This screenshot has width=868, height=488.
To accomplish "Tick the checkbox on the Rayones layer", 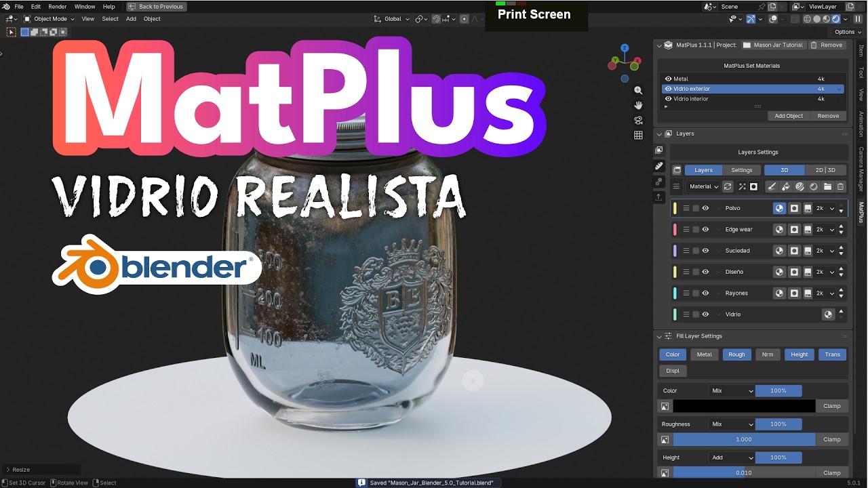I will pos(696,293).
